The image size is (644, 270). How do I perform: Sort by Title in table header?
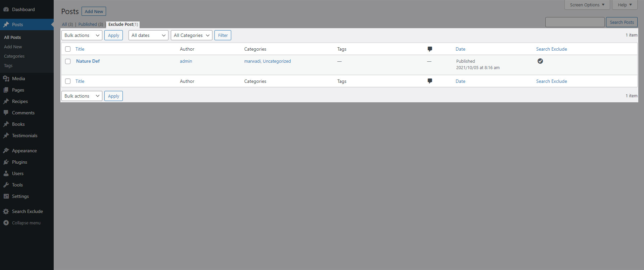[80, 49]
